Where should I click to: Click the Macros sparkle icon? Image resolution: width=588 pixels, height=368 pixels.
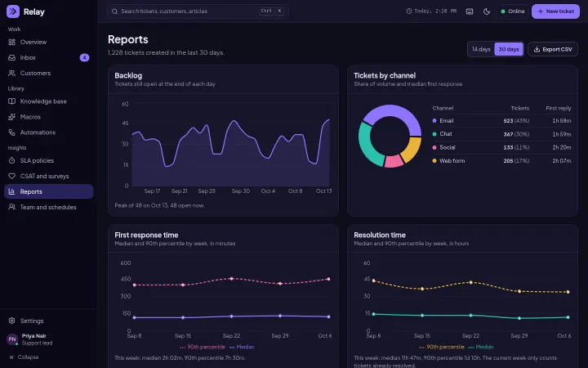[x=12, y=117]
